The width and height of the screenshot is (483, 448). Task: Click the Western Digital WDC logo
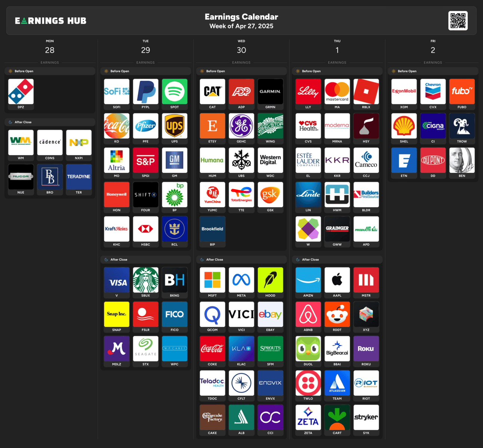(270, 160)
